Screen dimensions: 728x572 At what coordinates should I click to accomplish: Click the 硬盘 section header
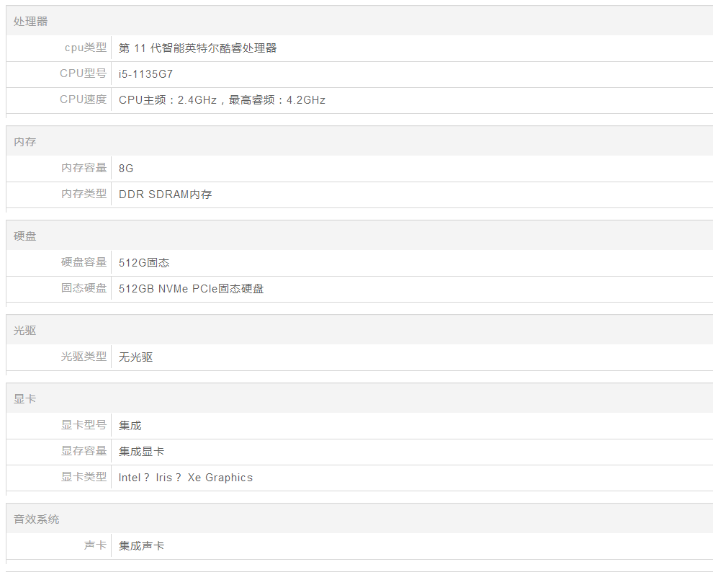coord(24,236)
